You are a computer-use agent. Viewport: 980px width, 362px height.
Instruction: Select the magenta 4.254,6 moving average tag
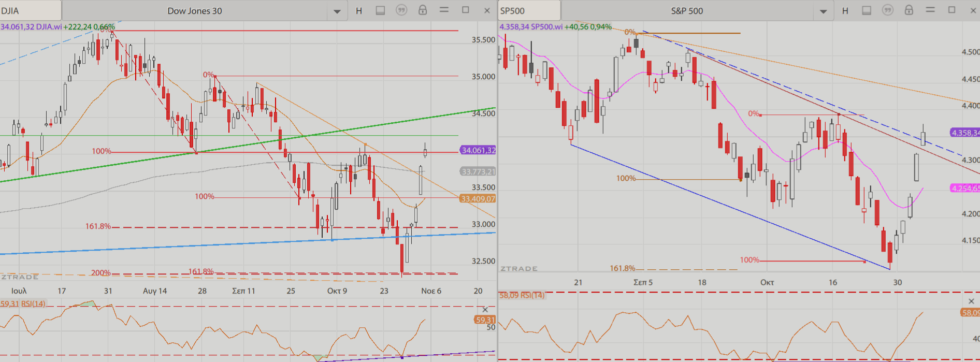pyautogui.click(x=965, y=188)
